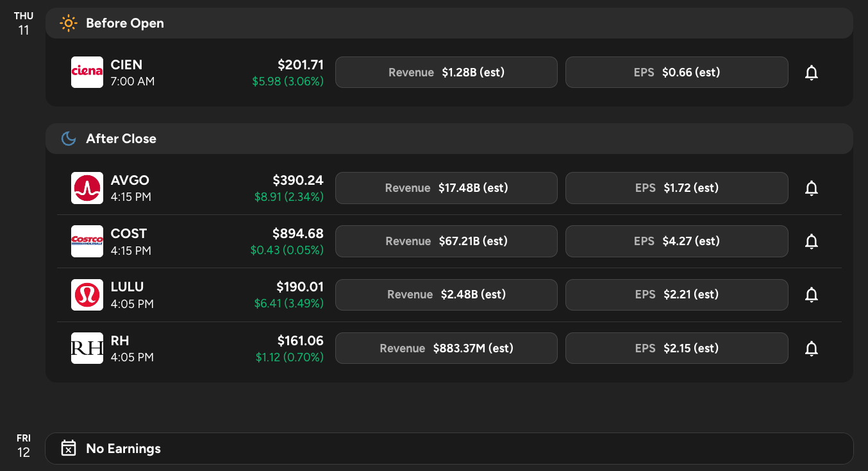This screenshot has height=471, width=868.
Task: Open the COST EPS $4.27 estimate
Action: (x=676, y=241)
